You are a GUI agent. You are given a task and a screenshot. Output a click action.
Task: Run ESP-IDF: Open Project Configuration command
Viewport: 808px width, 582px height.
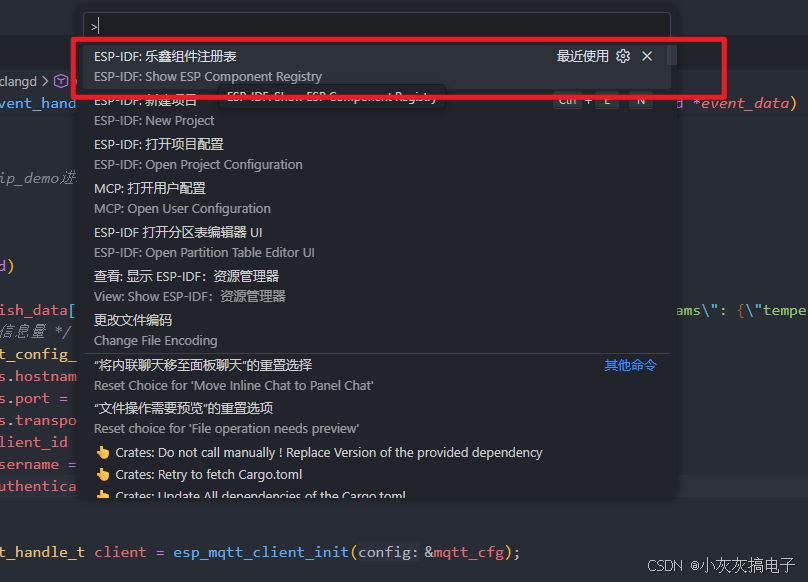point(377,154)
